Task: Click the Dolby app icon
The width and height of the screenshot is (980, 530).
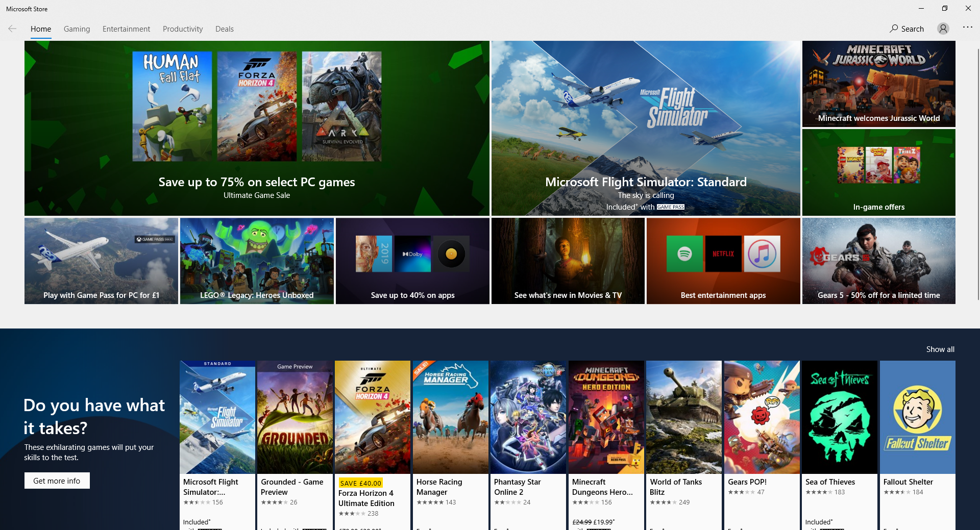Action: [x=412, y=254]
